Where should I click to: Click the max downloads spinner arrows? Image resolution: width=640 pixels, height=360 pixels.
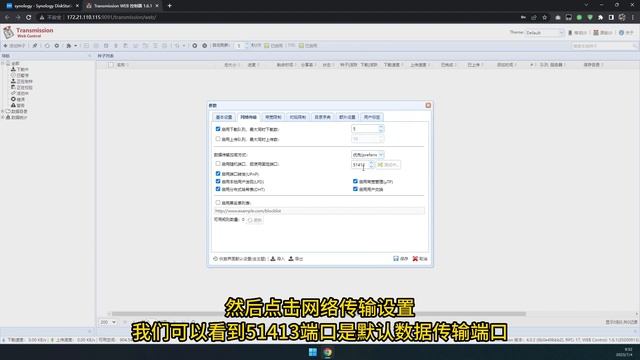(381, 129)
